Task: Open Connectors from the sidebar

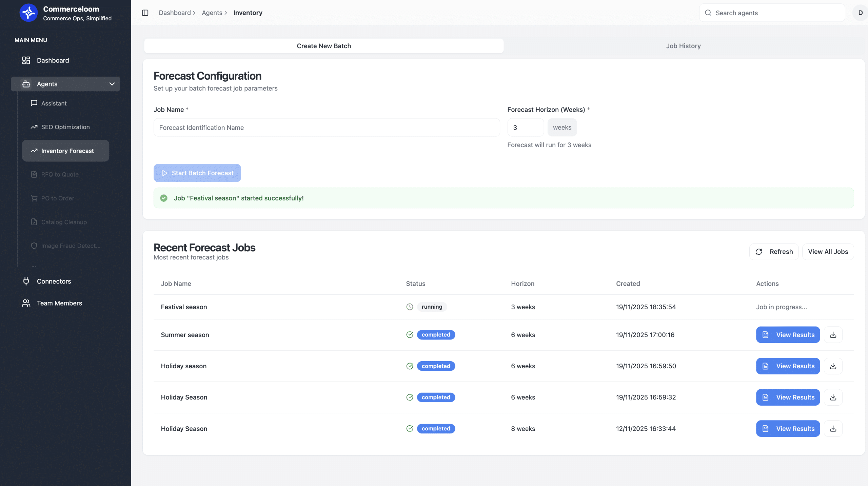Action: pyautogui.click(x=54, y=281)
